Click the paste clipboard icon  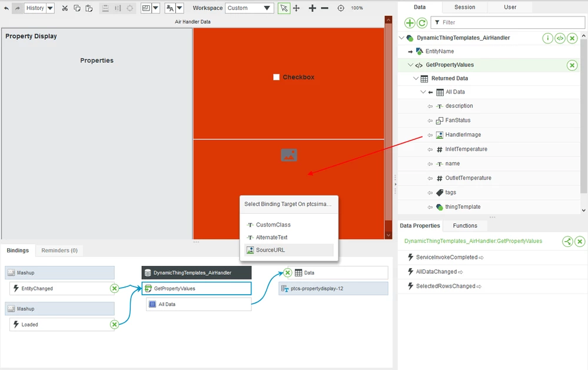pyautogui.click(x=89, y=8)
